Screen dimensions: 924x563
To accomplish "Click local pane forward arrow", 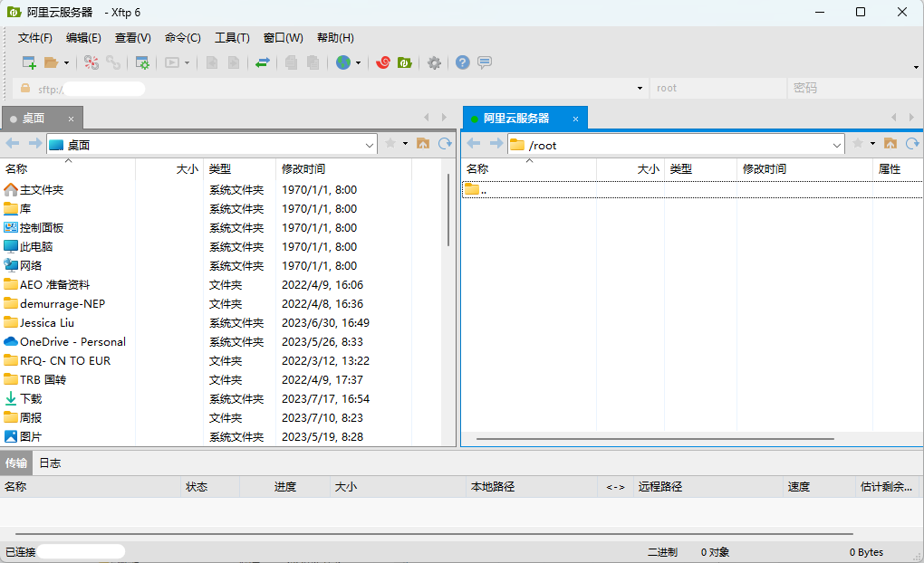I will tap(35, 144).
